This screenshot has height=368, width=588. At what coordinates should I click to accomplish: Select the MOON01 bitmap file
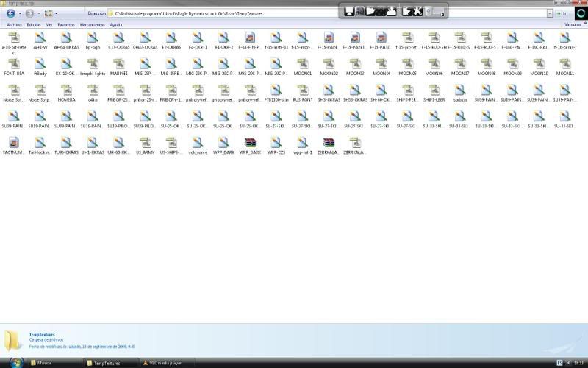[x=303, y=67]
